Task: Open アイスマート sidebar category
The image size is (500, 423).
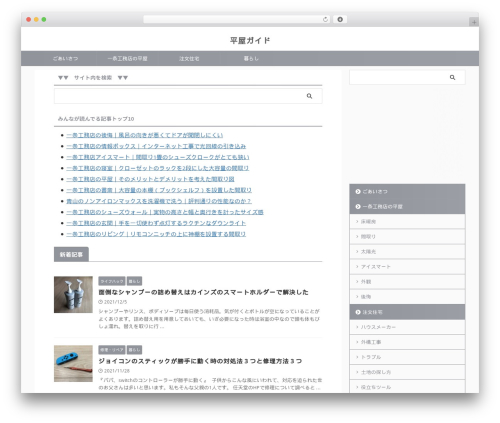Action: [407, 267]
